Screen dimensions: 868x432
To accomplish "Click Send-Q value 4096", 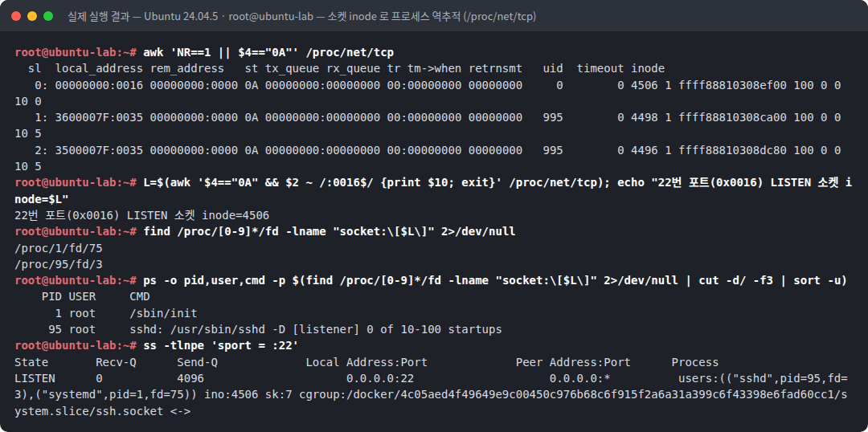I will click(x=190, y=378).
